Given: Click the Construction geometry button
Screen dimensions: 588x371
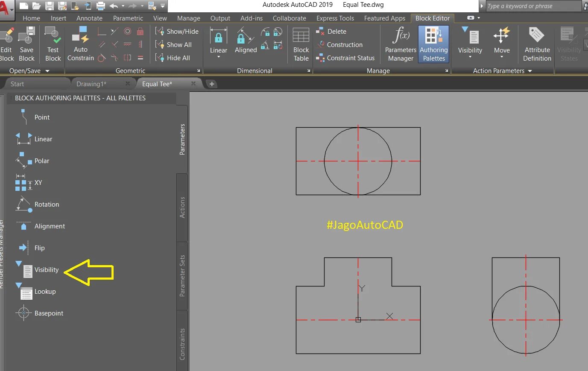Looking at the screenshot, I should (339, 44).
